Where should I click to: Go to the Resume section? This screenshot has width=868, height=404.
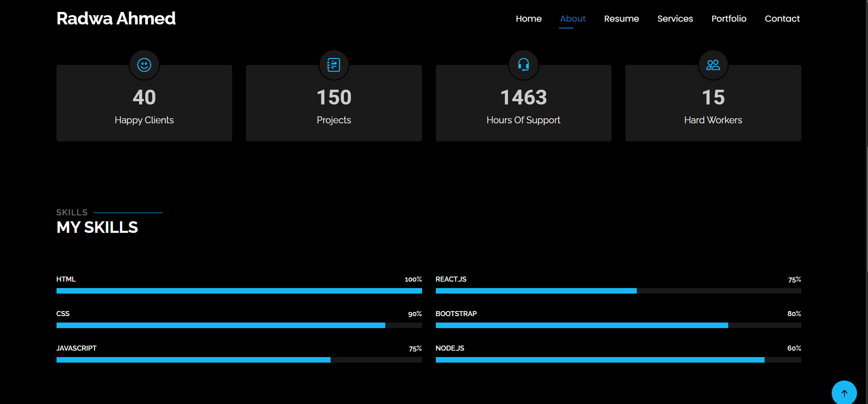[621, 19]
